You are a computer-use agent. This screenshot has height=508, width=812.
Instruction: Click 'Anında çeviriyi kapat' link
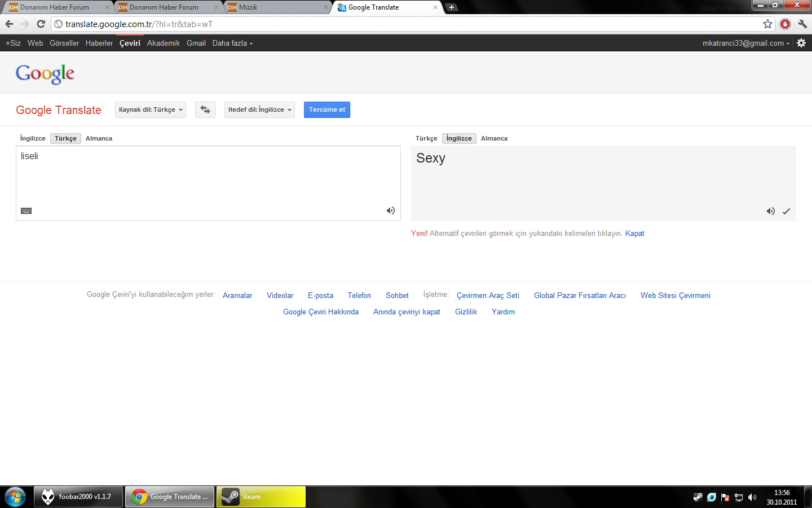[x=407, y=312]
